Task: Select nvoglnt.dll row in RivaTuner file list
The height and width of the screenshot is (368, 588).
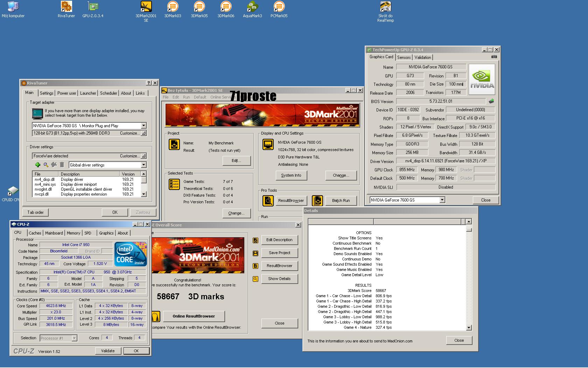Action: [87, 189]
